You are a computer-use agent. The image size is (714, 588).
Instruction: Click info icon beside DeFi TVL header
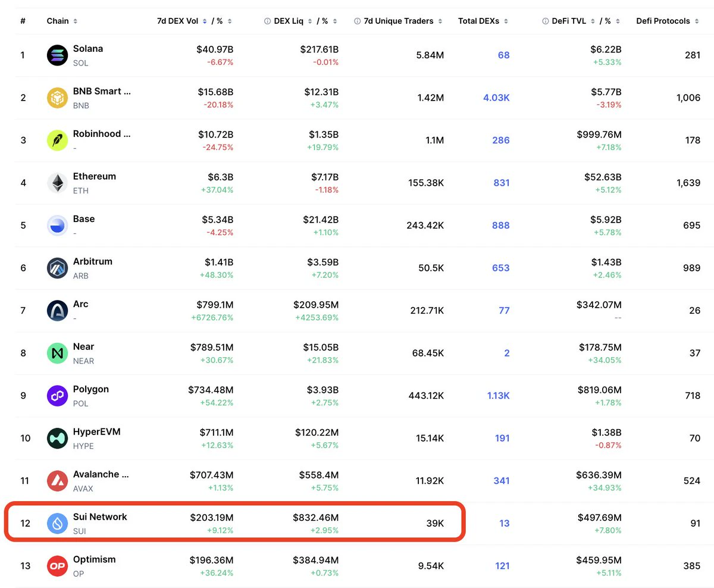(546, 21)
